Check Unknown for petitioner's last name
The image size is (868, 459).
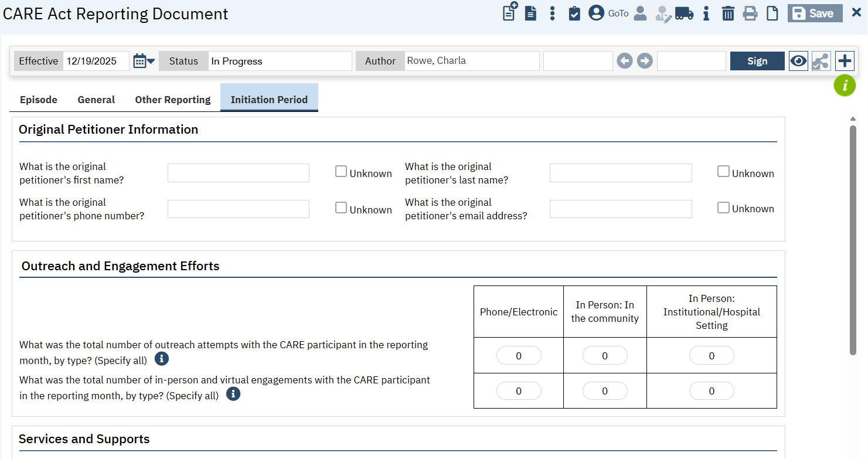pos(723,172)
